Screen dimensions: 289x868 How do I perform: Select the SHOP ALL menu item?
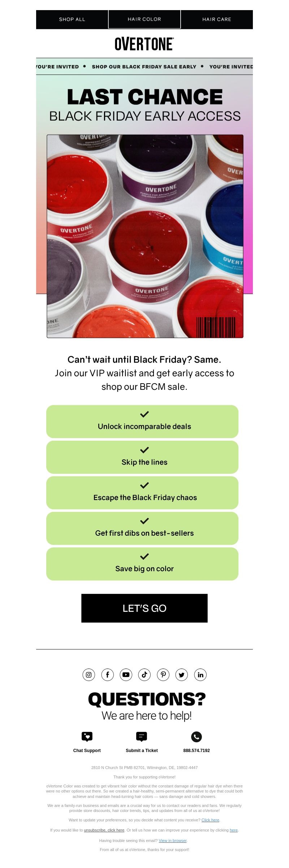[72, 19]
